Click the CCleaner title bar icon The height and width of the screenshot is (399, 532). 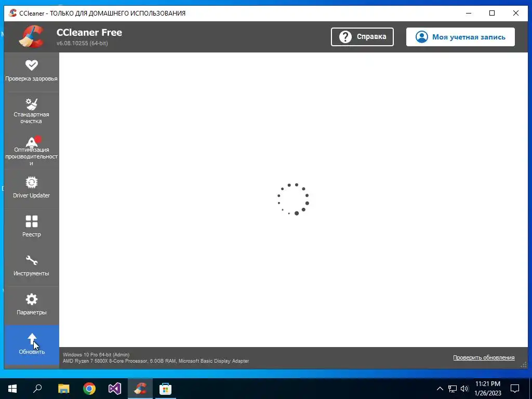coord(13,13)
